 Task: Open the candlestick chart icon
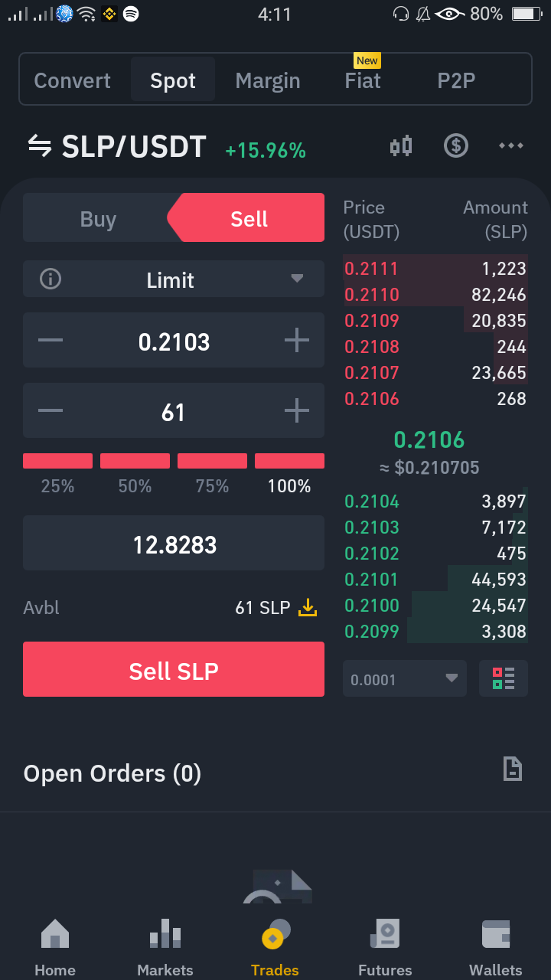(x=401, y=145)
